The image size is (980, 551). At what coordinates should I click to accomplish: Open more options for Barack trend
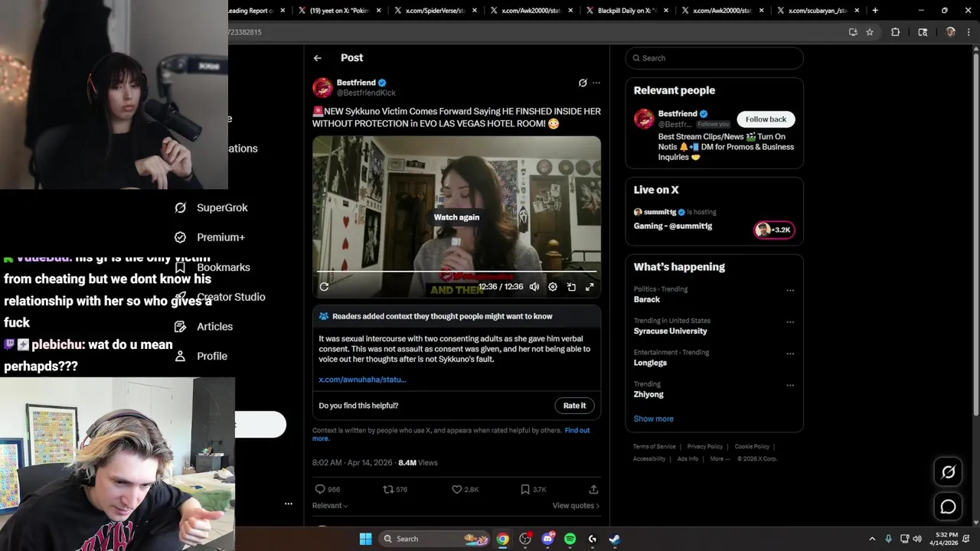point(790,290)
